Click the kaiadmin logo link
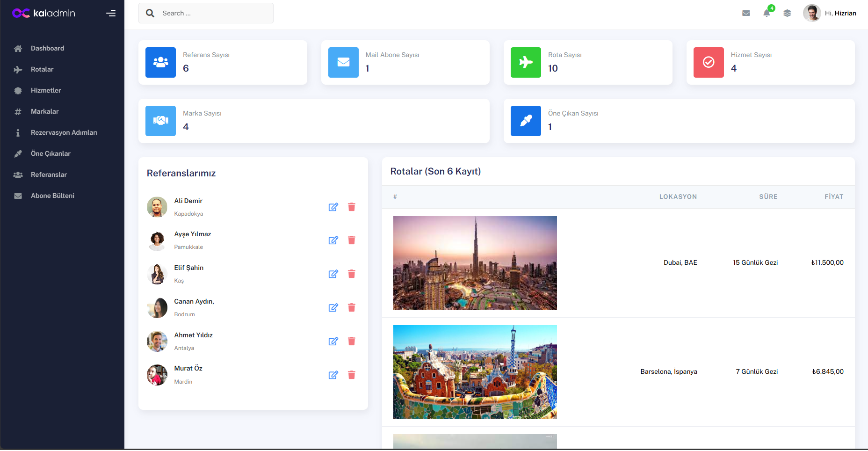The width and height of the screenshot is (868, 451). [43, 13]
